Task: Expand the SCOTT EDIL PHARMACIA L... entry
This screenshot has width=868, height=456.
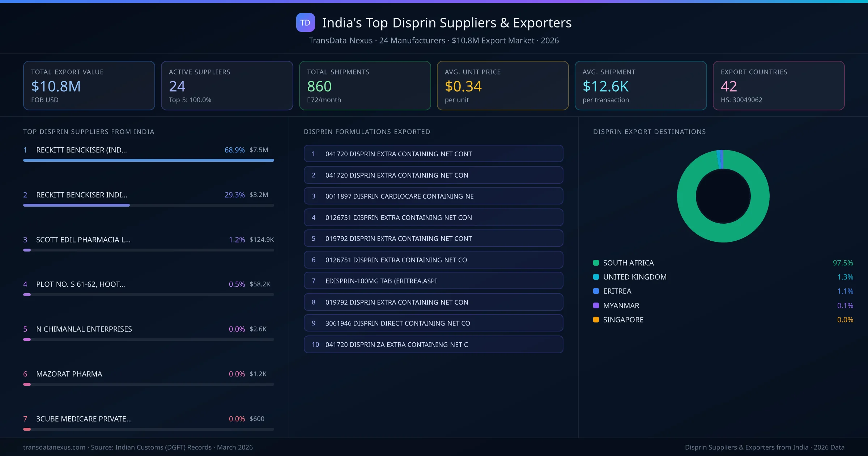Action: click(83, 239)
